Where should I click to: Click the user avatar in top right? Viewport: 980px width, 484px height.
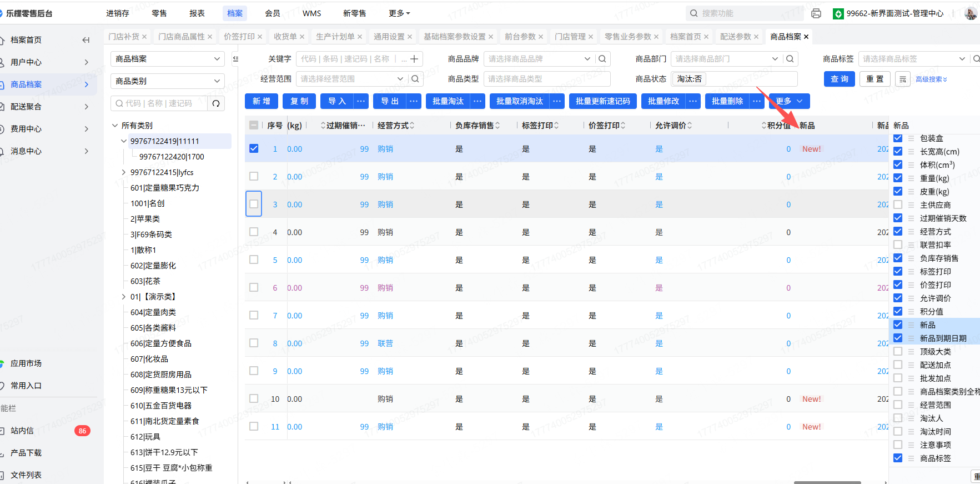pyautogui.click(x=970, y=13)
